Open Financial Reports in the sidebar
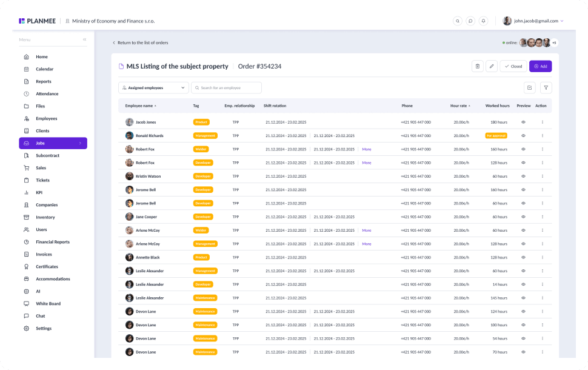This screenshot has height=370, width=588. point(53,242)
